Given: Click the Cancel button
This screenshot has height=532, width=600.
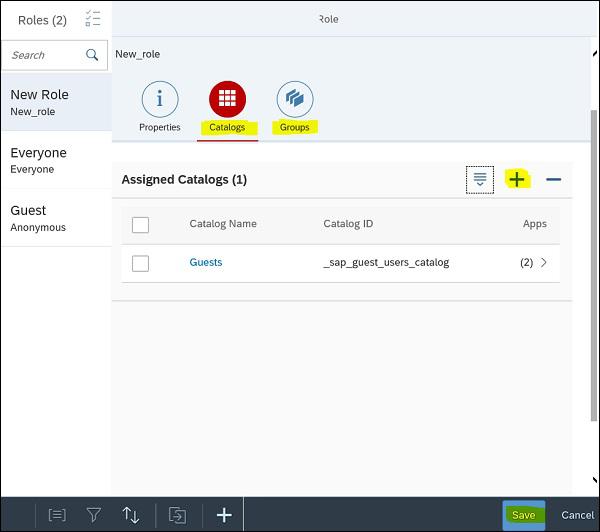Looking at the screenshot, I should 577,515.
